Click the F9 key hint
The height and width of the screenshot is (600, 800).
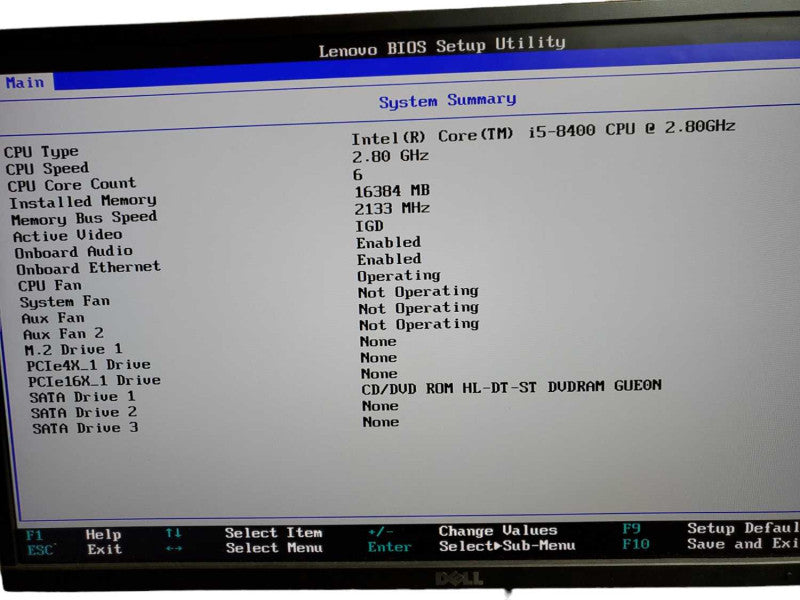[632, 529]
